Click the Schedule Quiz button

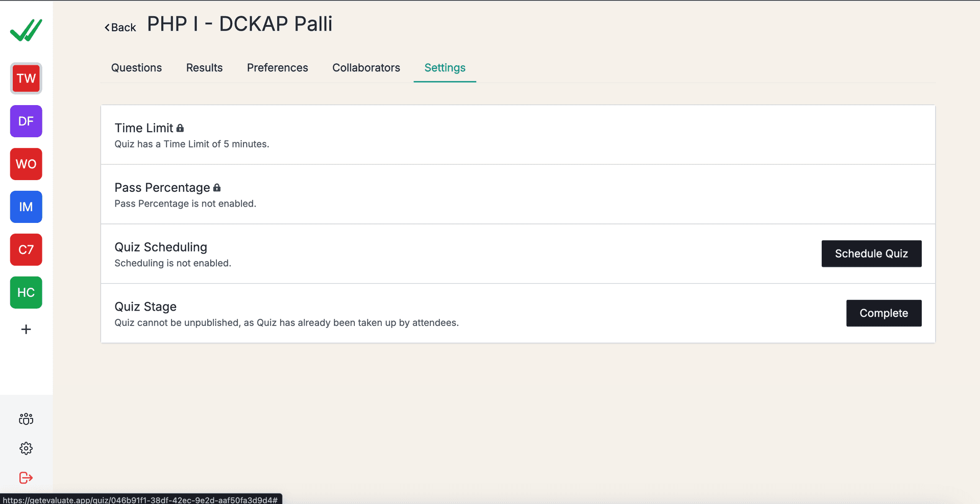(871, 254)
